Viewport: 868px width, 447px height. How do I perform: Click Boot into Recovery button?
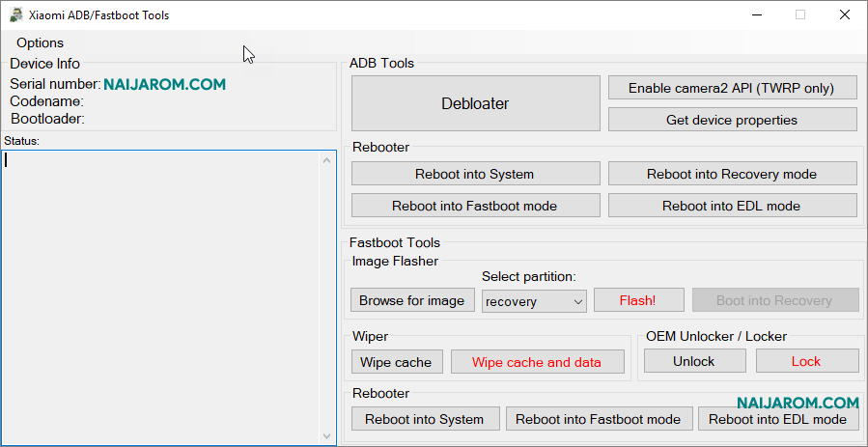[x=775, y=300]
